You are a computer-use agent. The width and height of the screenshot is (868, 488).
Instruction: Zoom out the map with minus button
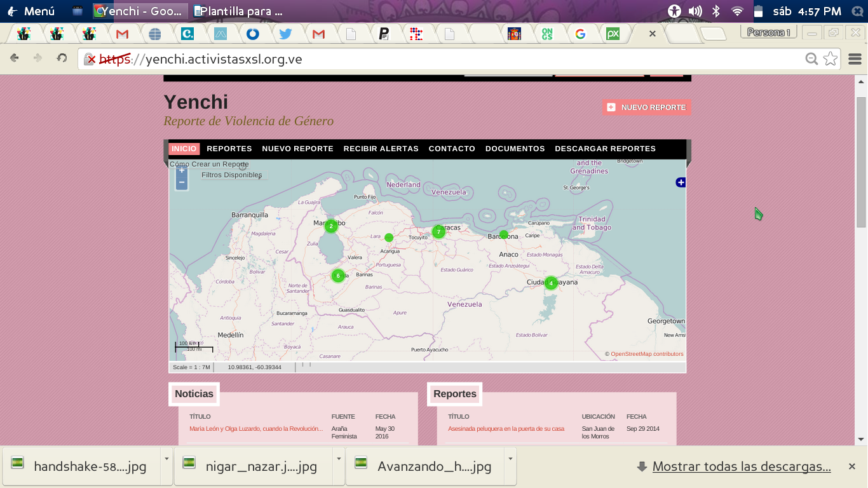tap(182, 183)
